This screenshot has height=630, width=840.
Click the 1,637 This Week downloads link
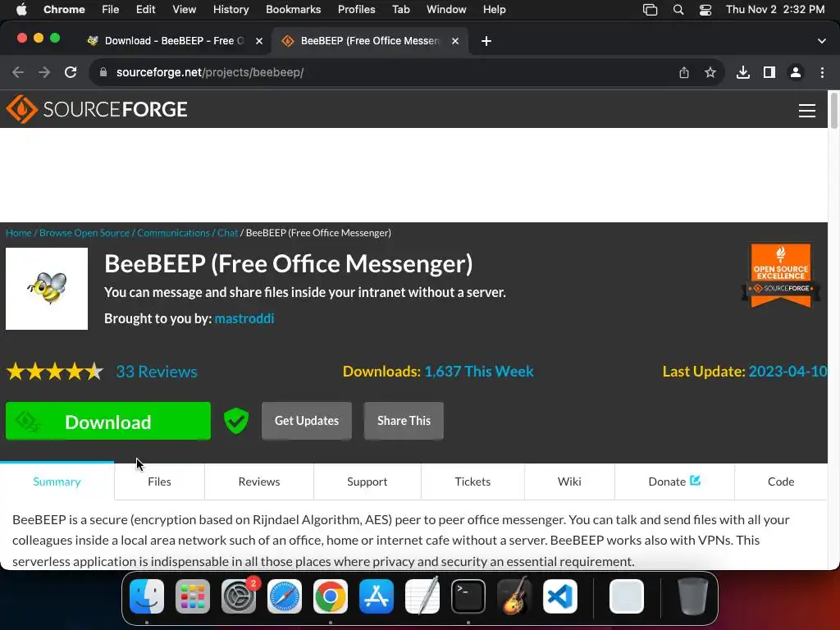click(x=479, y=372)
